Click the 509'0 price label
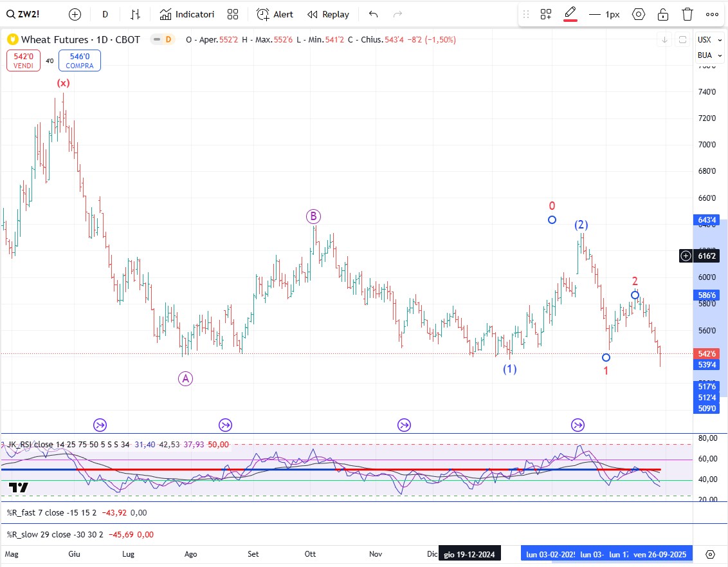The width and height of the screenshot is (728, 567). pyautogui.click(x=707, y=409)
